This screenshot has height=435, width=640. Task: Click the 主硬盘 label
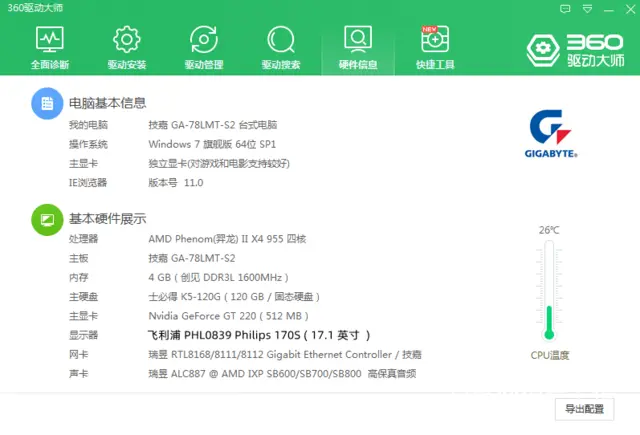(84, 297)
